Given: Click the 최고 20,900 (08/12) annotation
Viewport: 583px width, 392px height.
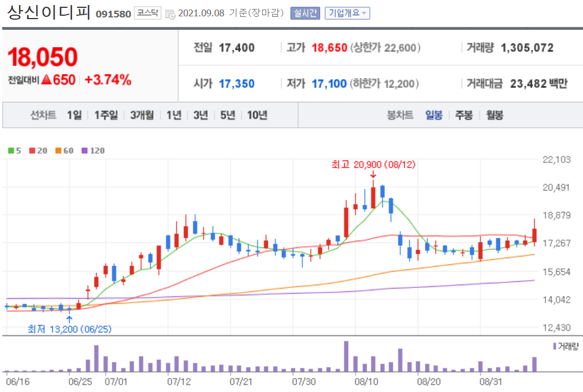Looking at the screenshot, I should click(x=373, y=164).
